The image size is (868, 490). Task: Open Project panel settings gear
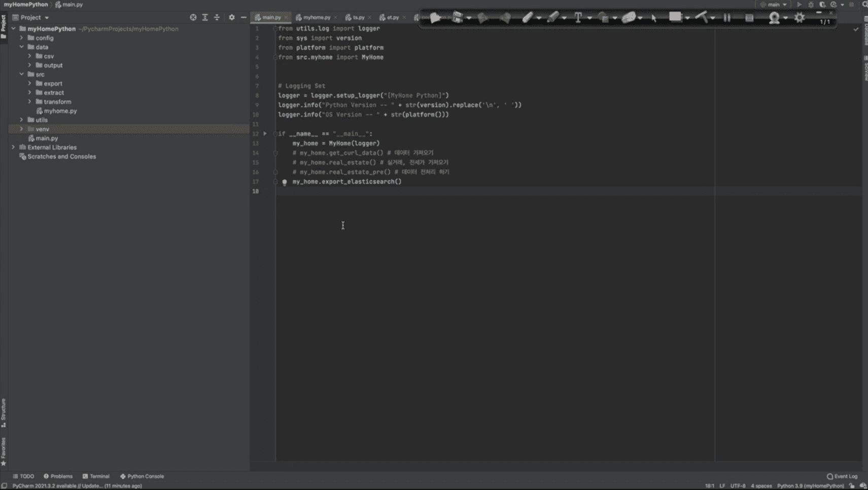(232, 17)
